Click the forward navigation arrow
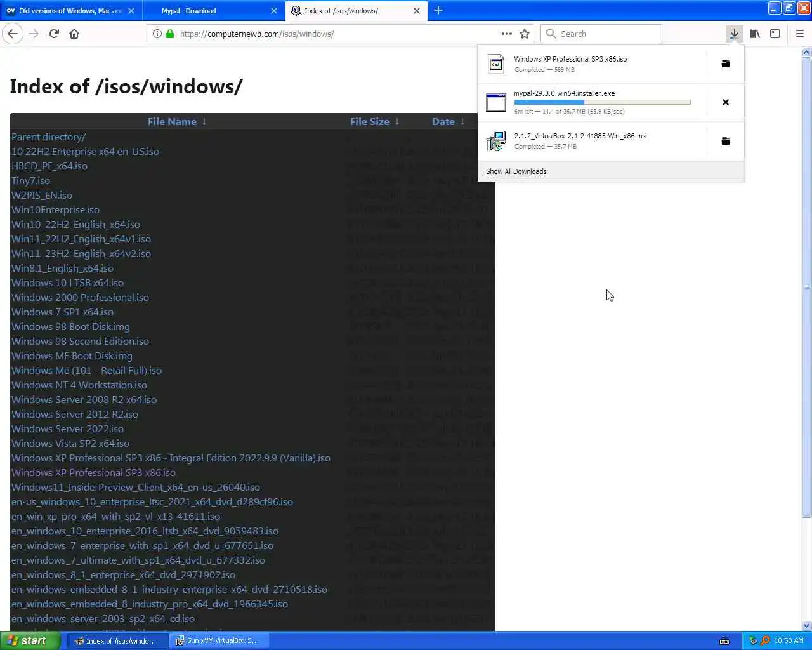Viewport: 812px width, 650px height. (34, 34)
